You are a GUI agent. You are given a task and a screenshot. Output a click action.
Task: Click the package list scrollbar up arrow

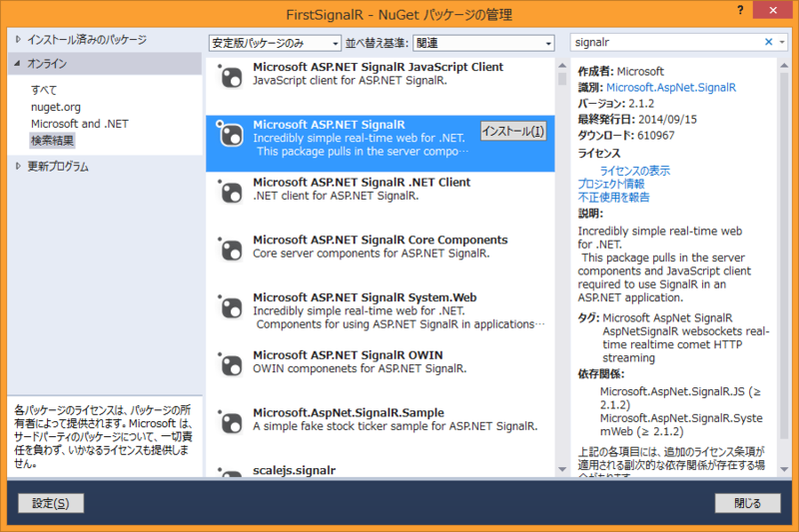point(562,66)
